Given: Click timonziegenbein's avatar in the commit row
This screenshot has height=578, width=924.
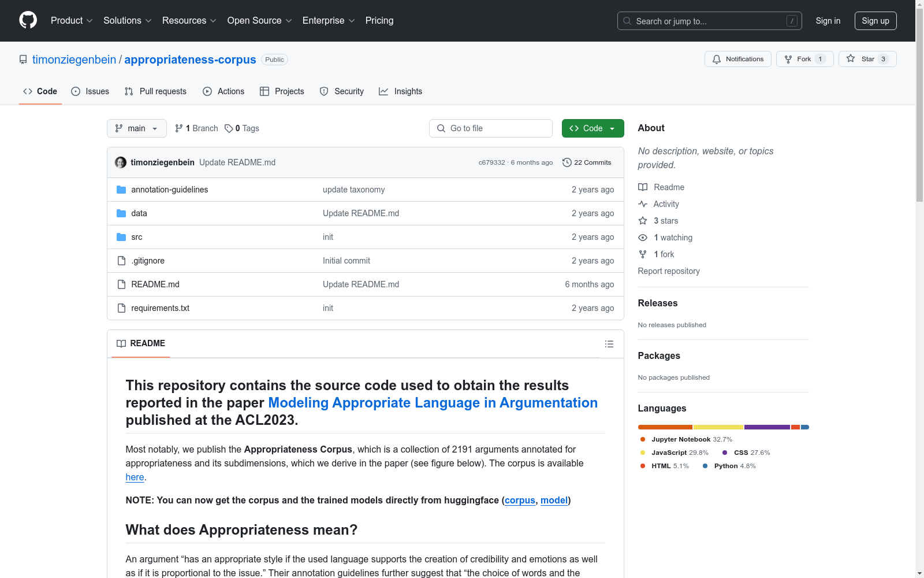Looking at the screenshot, I should coord(121,162).
